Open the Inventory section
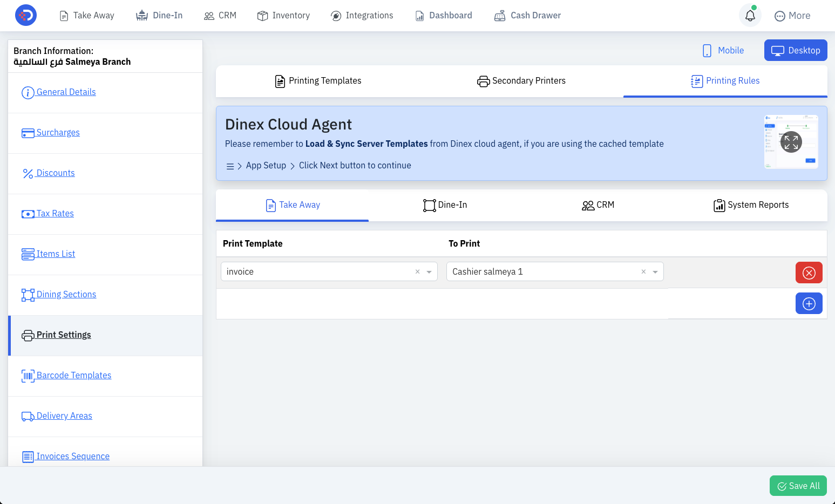The width and height of the screenshot is (835, 504). [x=283, y=16]
